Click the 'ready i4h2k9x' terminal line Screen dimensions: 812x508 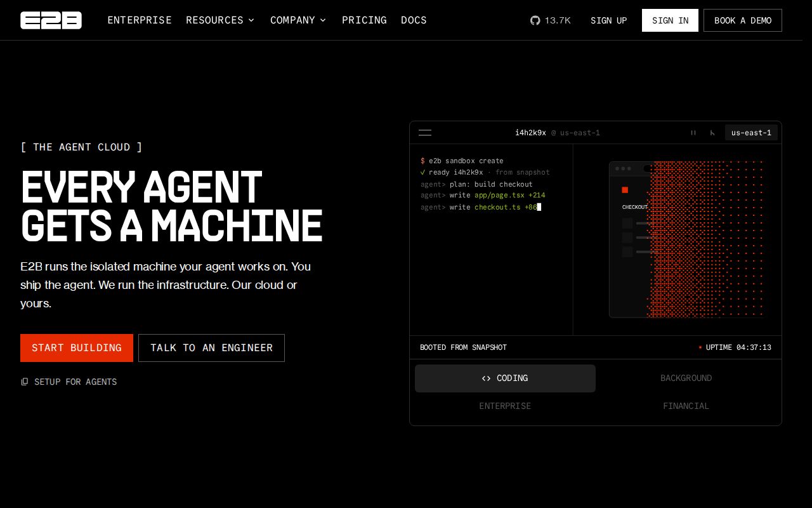(x=485, y=172)
